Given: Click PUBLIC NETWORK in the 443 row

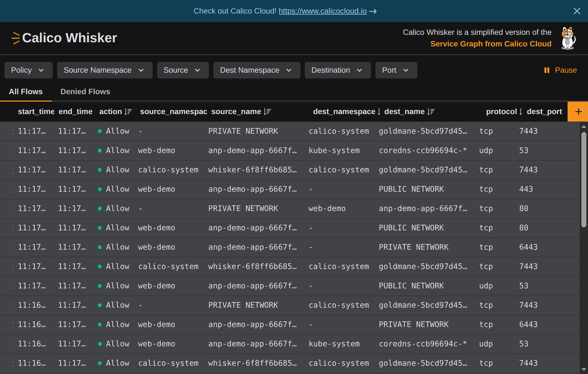Looking at the screenshot, I should (x=411, y=189).
